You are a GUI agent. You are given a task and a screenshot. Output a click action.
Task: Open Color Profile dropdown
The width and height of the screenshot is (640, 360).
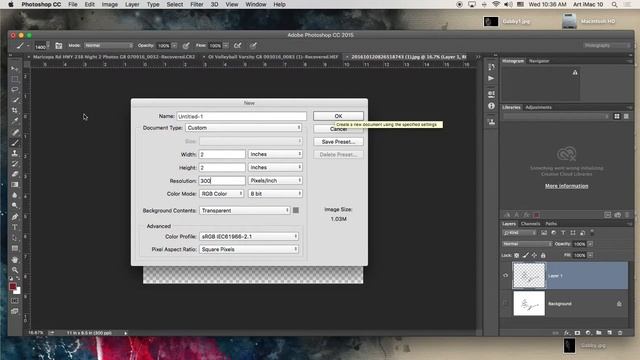(249, 236)
